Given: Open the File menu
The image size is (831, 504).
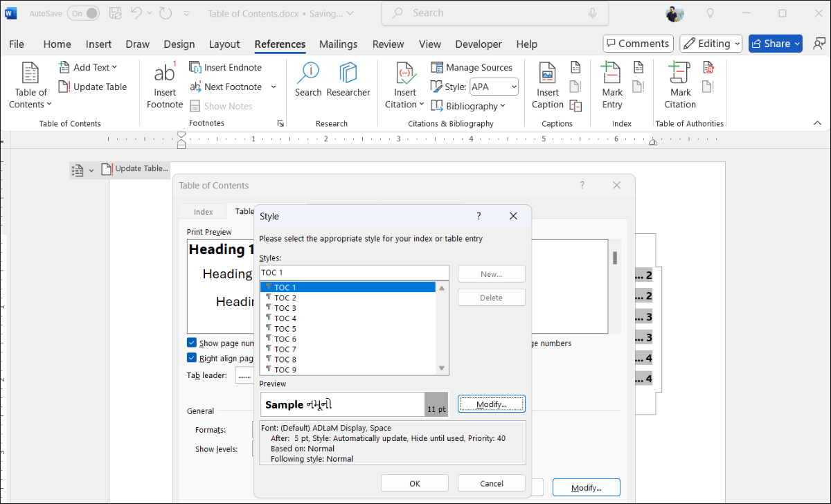Looking at the screenshot, I should [17, 44].
